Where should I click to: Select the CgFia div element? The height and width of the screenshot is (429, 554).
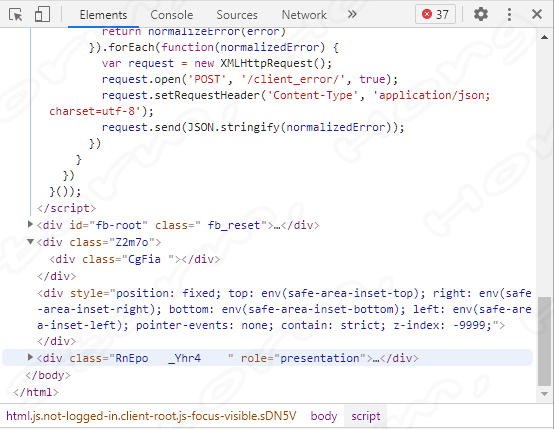[x=135, y=259]
